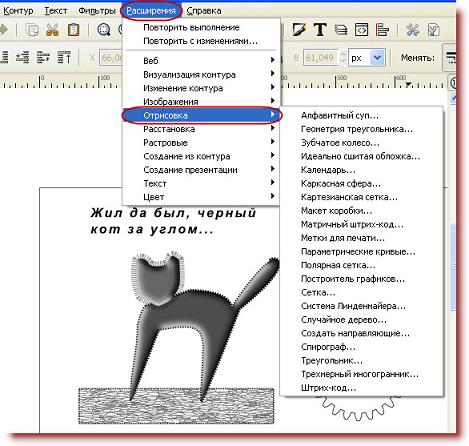Open the XML editor icon
Viewport: 469px width, 446px height.
pyautogui.click(x=362, y=30)
